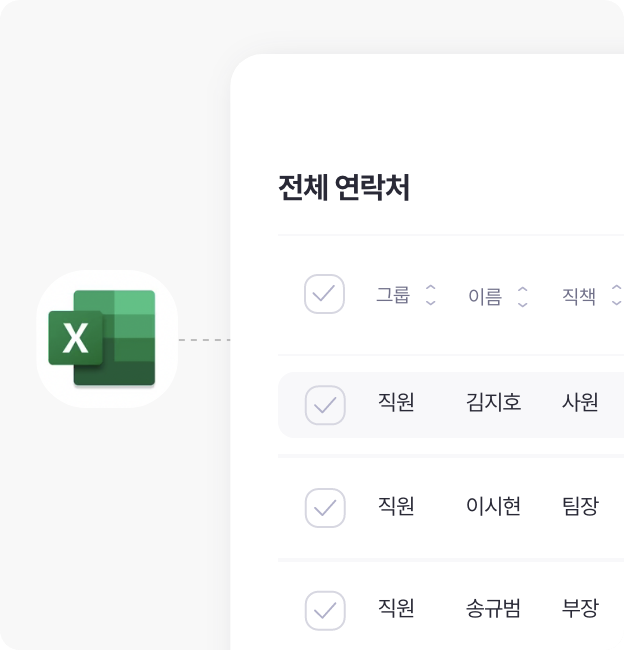The image size is (624, 650).
Task: Check the box for 김지호 row
Action: (325, 405)
